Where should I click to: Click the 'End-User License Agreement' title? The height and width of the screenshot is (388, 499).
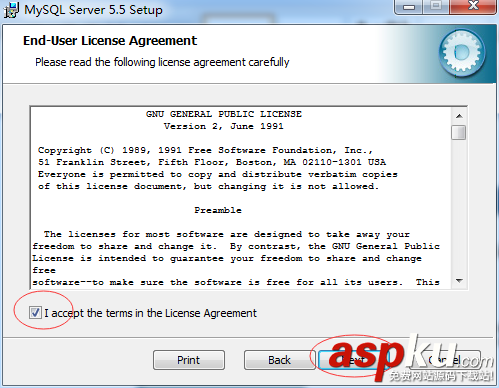pyautogui.click(x=110, y=41)
